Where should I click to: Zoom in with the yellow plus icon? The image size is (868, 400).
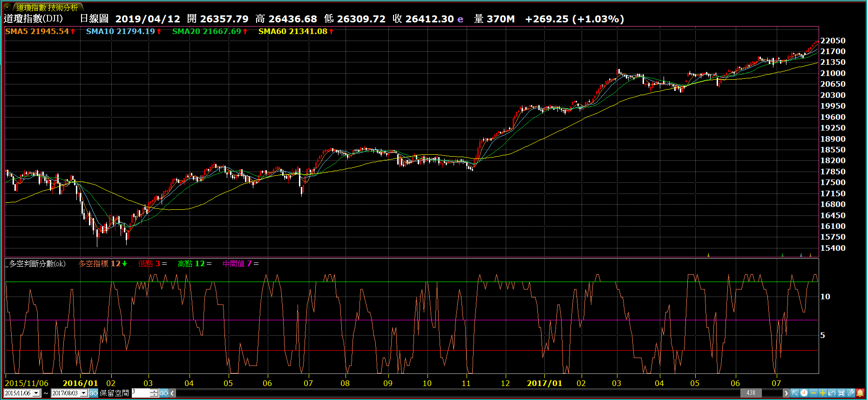point(823,393)
